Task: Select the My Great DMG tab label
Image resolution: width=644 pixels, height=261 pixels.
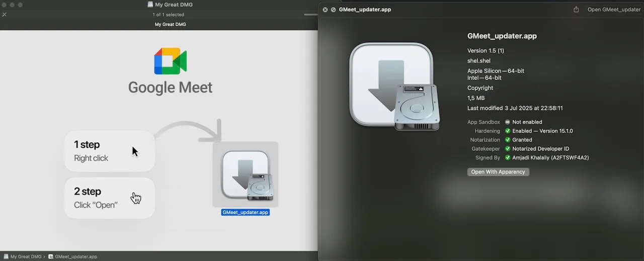Action: click(171, 24)
